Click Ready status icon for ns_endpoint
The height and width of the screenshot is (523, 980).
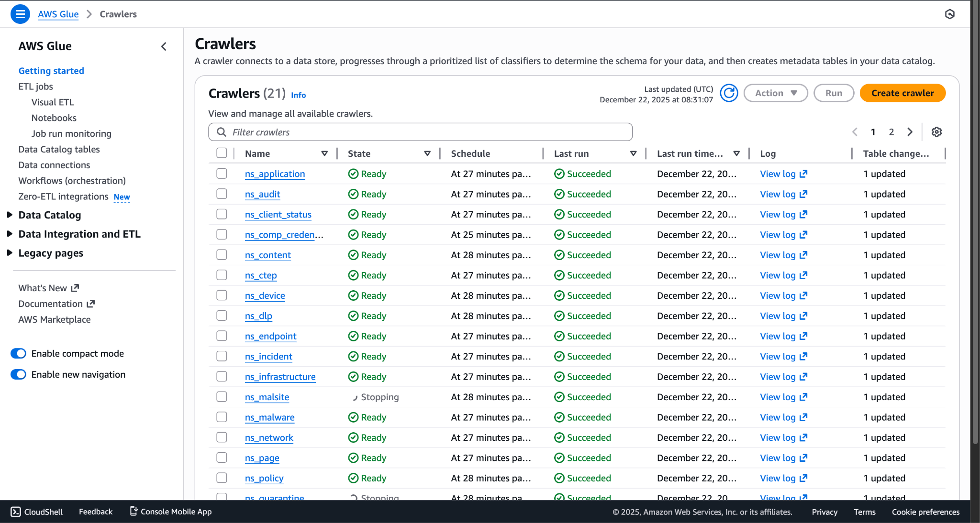(353, 337)
